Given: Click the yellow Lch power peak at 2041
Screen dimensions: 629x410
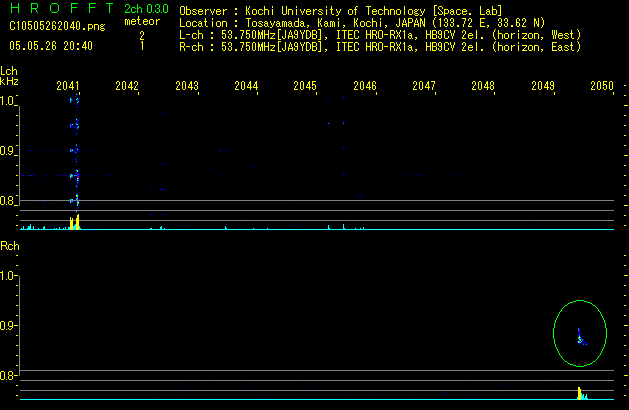Looking at the screenshot, I should coord(75,222).
